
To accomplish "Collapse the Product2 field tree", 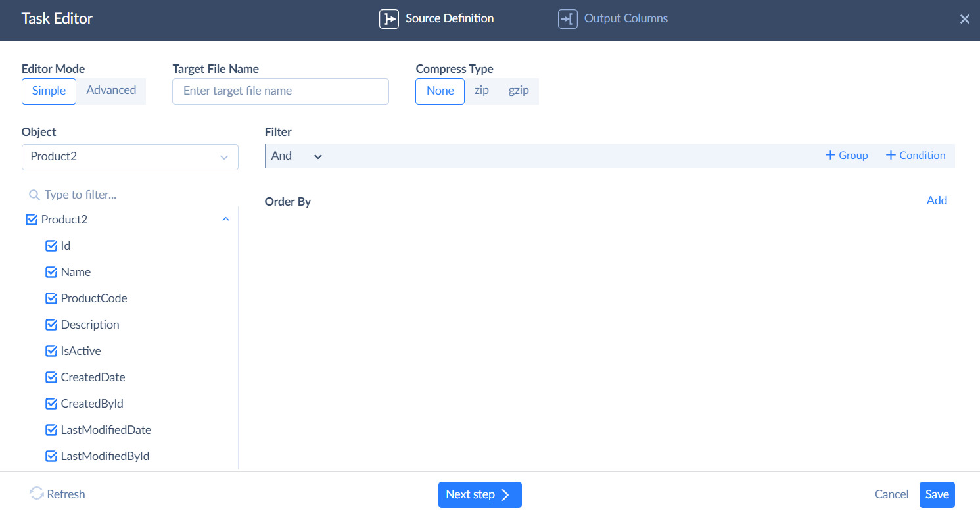I will [225, 220].
